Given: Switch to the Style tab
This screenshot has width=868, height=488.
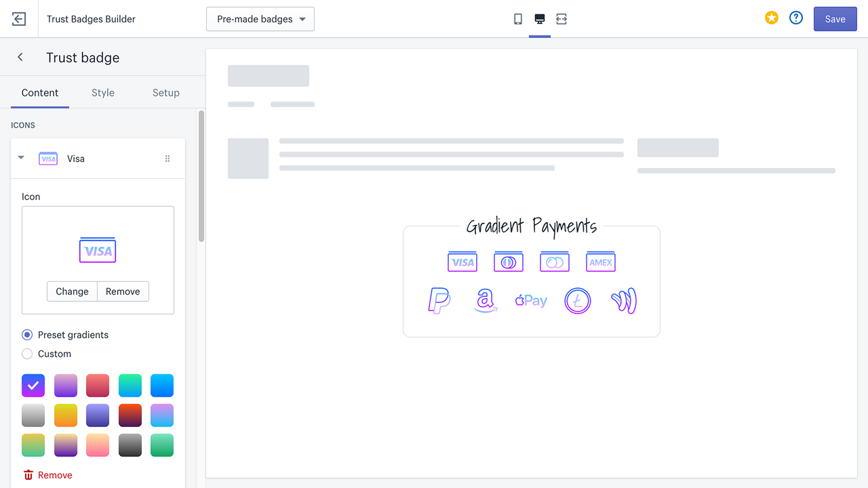Looking at the screenshot, I should pyautogui.click(x=102, y=92).
